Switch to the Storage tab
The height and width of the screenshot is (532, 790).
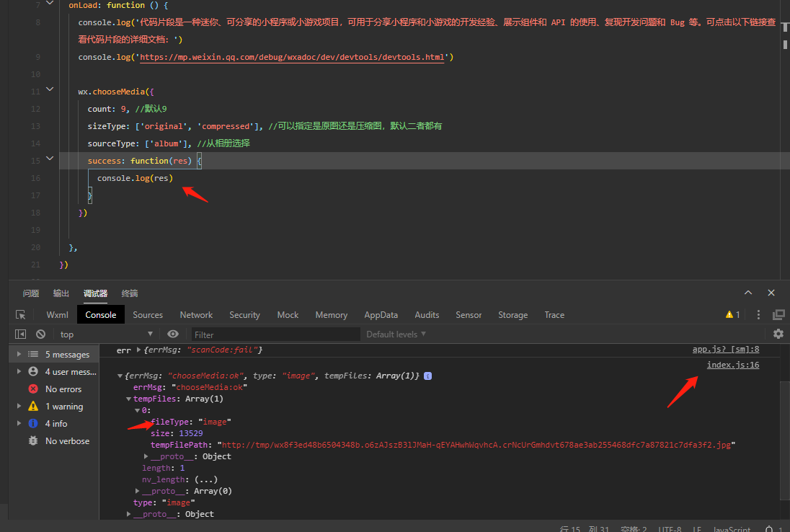coord(513,315)
